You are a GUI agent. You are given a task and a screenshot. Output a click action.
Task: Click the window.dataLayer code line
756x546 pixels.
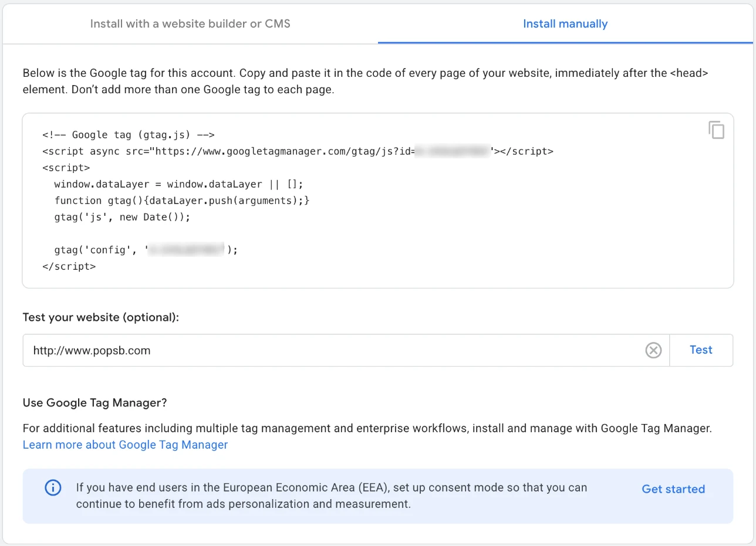[179, 184]
